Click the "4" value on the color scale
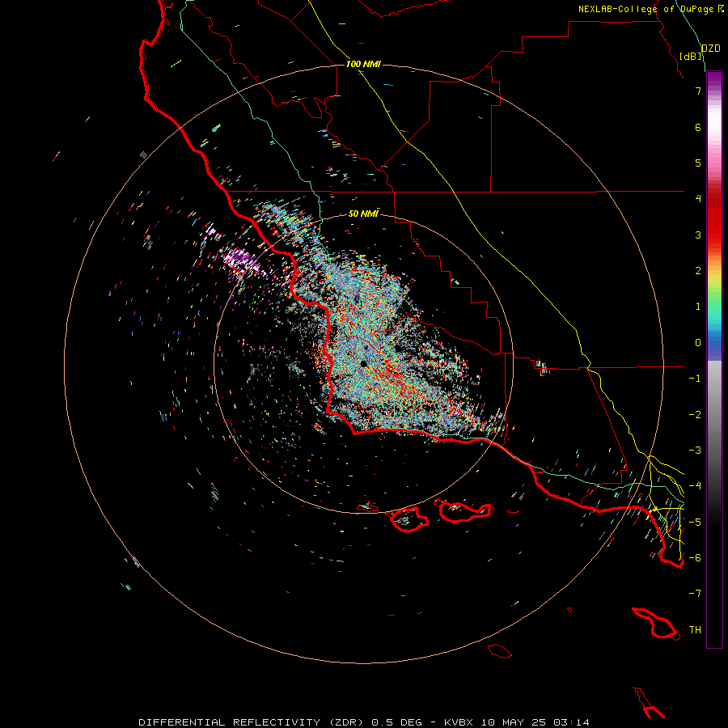 698,199
